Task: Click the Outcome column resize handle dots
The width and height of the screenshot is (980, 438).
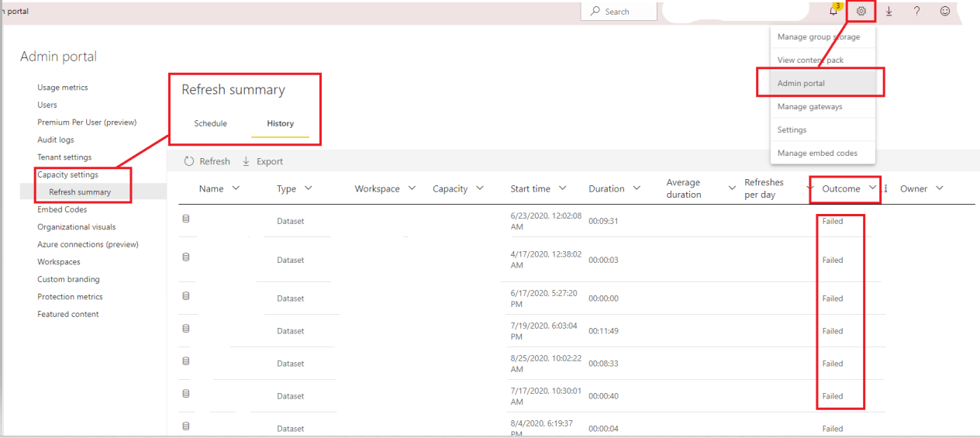Action: pyautogui.click(x=885, y=188)
